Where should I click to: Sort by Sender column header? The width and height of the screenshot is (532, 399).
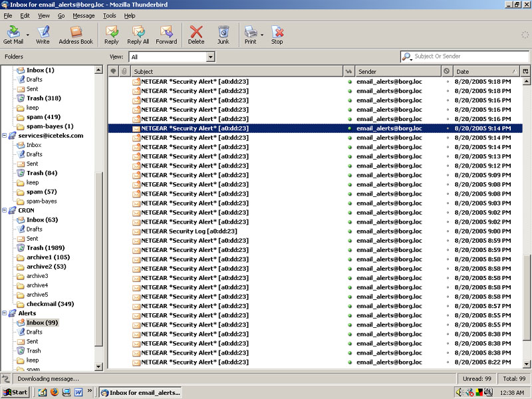coord(398,71)
